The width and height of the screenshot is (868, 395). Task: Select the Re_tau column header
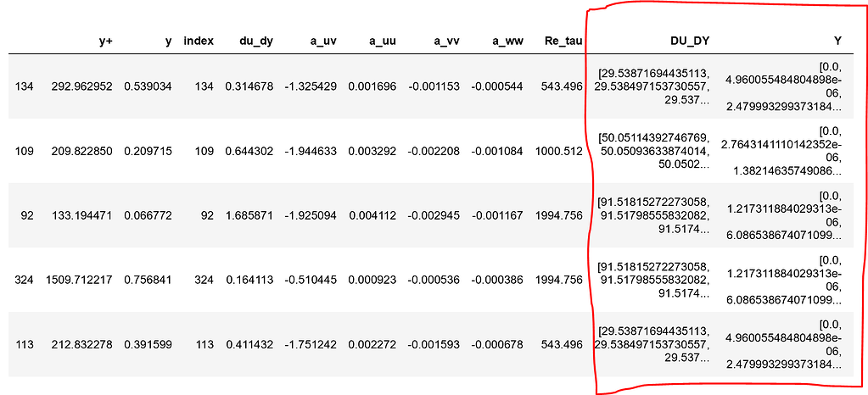563,41
